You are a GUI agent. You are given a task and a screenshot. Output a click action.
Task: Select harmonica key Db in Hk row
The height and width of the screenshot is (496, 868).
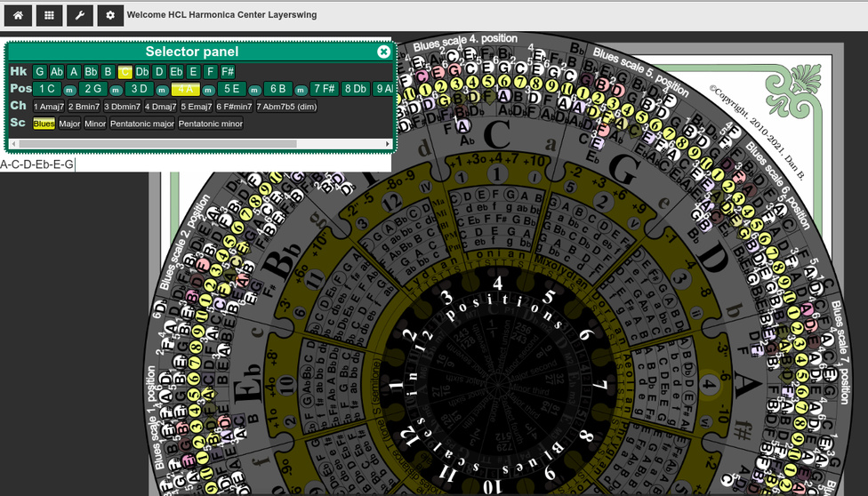tap(142, 72)
